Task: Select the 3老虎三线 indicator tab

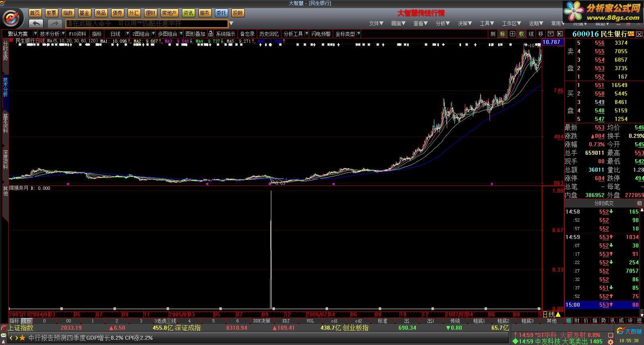Action: [165, 321]
